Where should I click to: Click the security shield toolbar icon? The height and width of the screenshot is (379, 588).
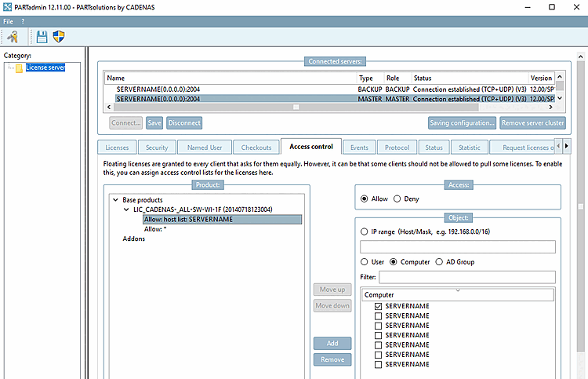pyautogui.click(x=59, y=37)
